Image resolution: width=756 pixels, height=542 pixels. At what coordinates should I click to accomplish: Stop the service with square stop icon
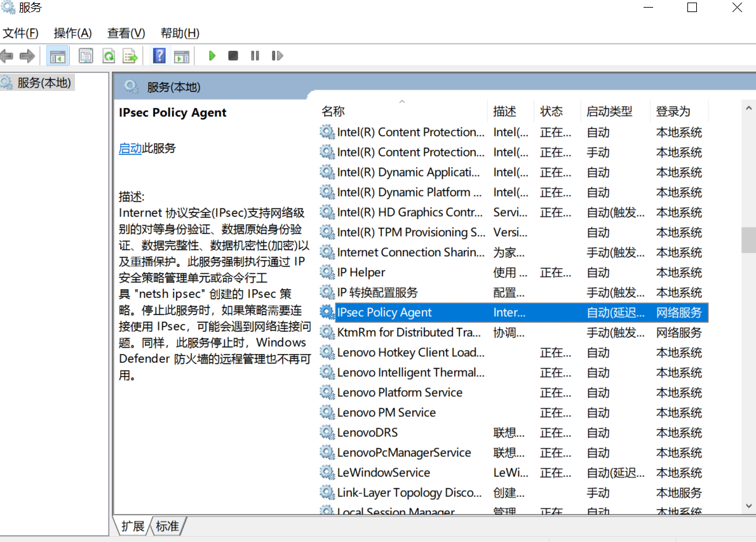233,56
